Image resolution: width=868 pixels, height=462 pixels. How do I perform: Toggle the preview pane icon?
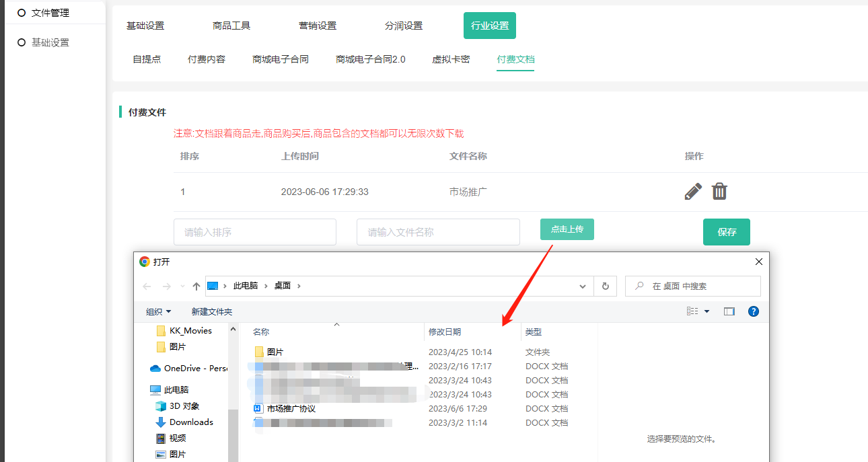pyautogui.click(x=729, y=311)
